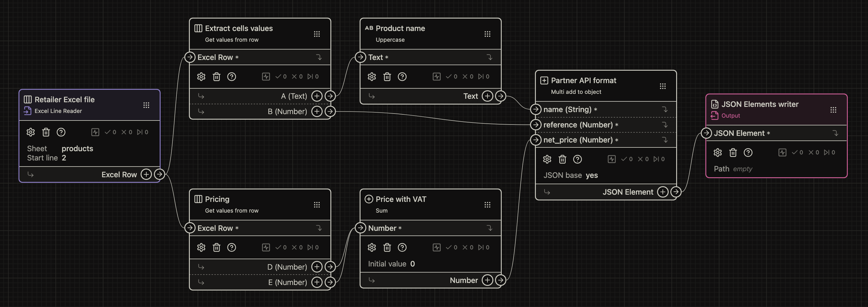The height and width of the screenshot is (307, 868).
Task: Show activity monitor of Price with VAT
Action: (x=437, y=248)
